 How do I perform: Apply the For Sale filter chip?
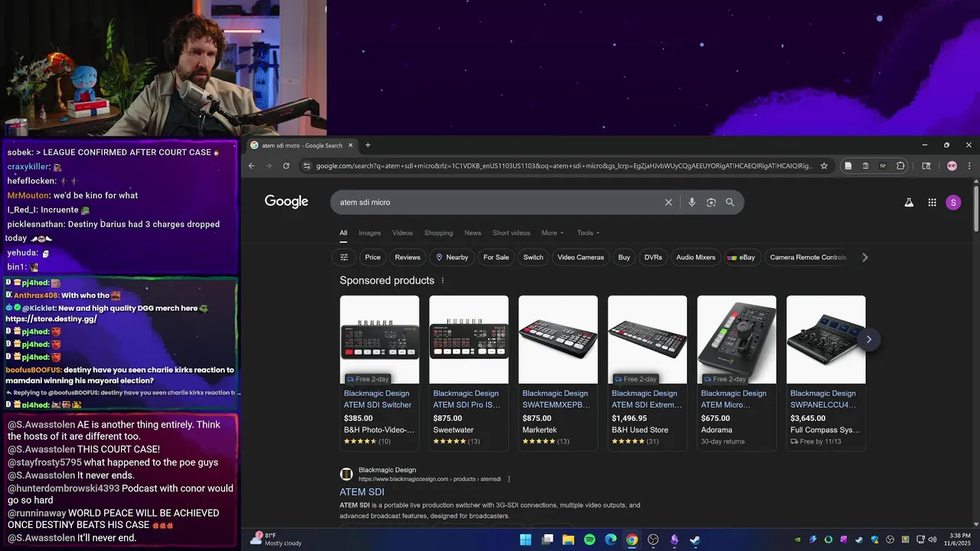[496, 257]
